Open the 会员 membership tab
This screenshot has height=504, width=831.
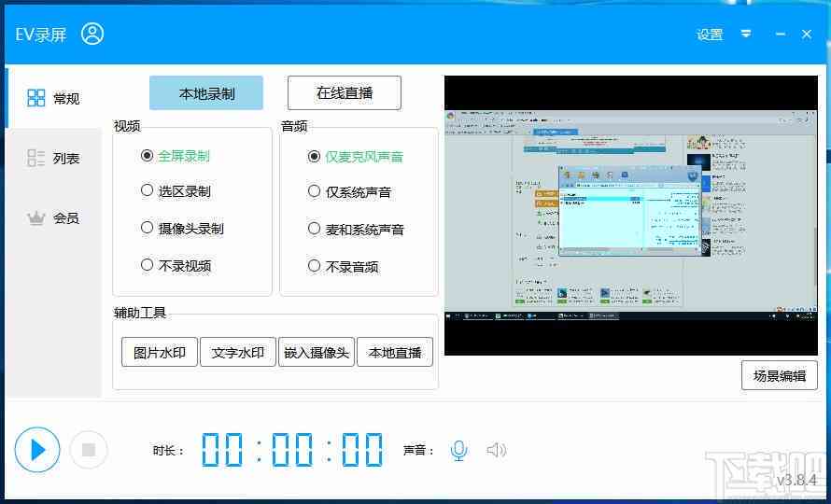53,217
